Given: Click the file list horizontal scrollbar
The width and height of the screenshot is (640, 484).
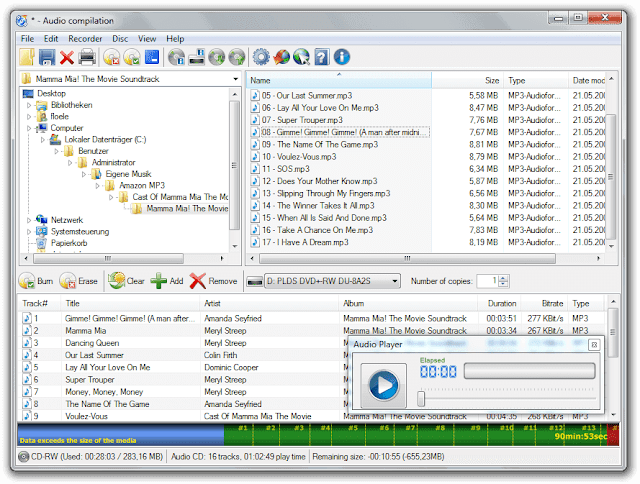Looking at the screenshot, I should click(407, 258).
